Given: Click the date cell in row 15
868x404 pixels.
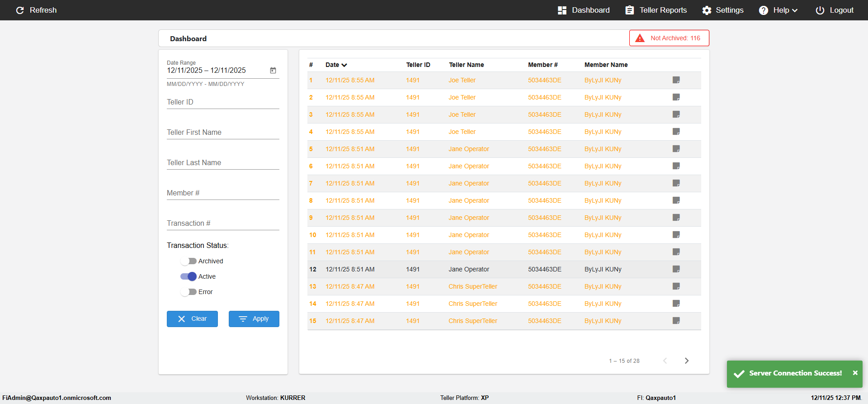Looking at the screenshot, I should (x=350, y=321).
